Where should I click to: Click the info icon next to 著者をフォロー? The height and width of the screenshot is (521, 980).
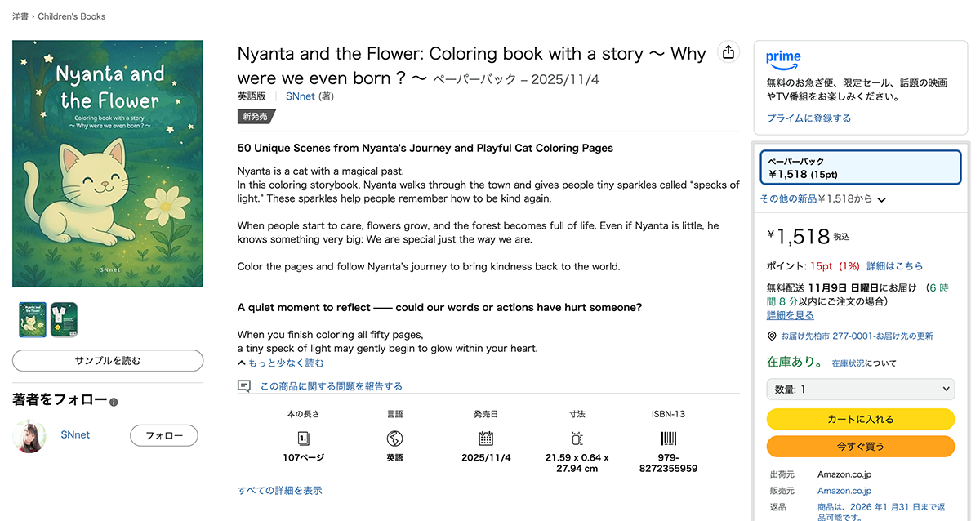click(x=114, y=402)
